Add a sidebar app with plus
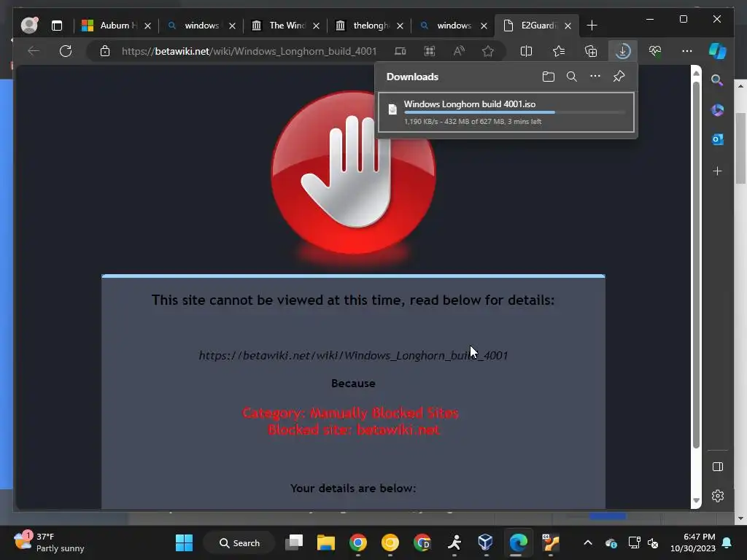Screen dimensions: 747x560 pyautogui.click(x=718, y=171)
